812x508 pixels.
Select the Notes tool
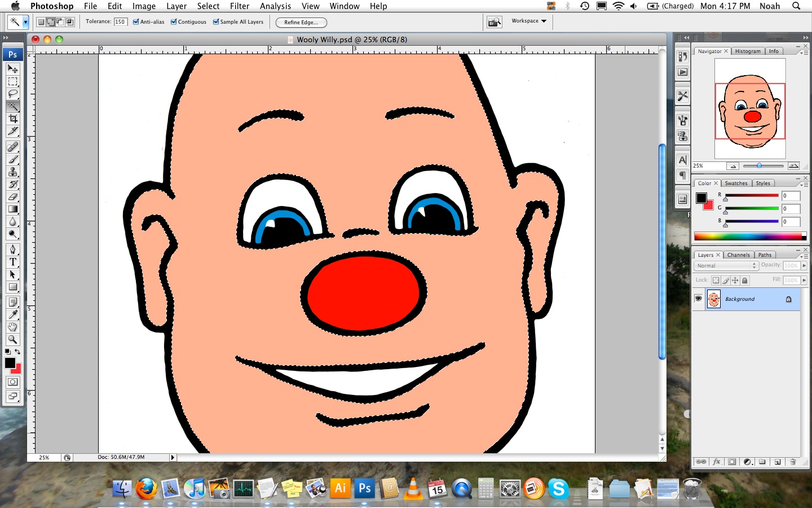tap(12, 302)
